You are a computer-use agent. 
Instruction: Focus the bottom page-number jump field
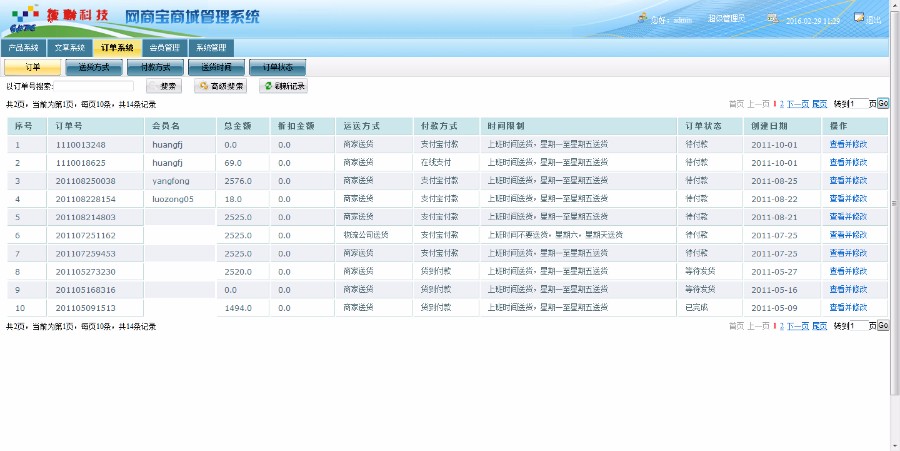859,326
